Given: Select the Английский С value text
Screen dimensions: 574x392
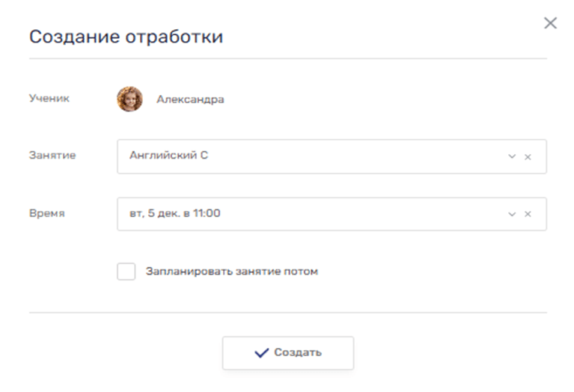Looking at the screenshot, I should tap(168, 156).
